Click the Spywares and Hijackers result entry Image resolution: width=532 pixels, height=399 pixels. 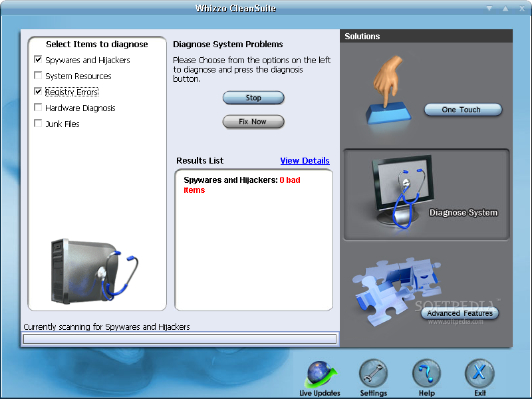click(x=242, y=185)
